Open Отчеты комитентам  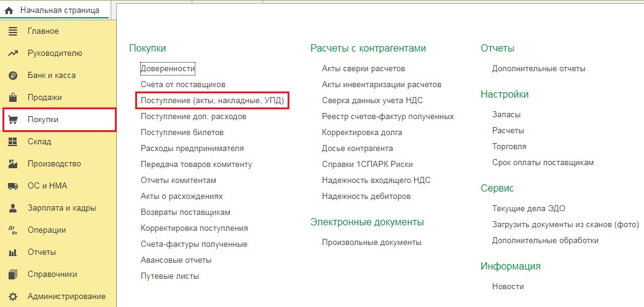(178, 181)
